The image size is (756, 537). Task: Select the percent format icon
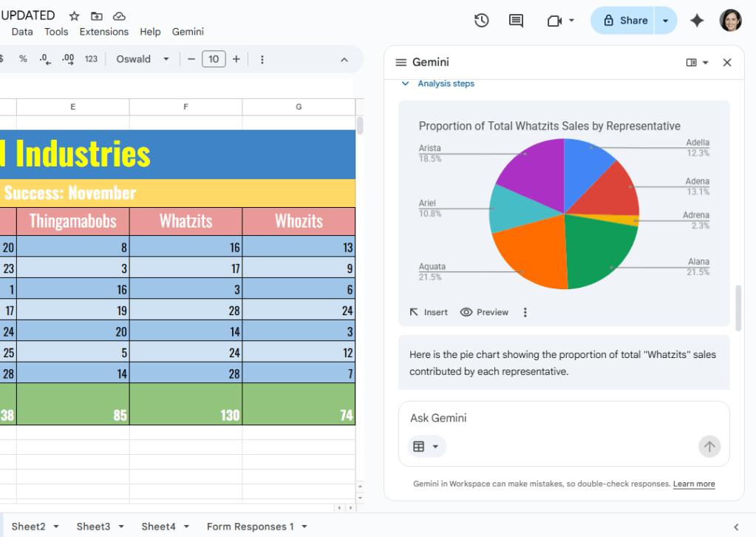click(23, 58)
